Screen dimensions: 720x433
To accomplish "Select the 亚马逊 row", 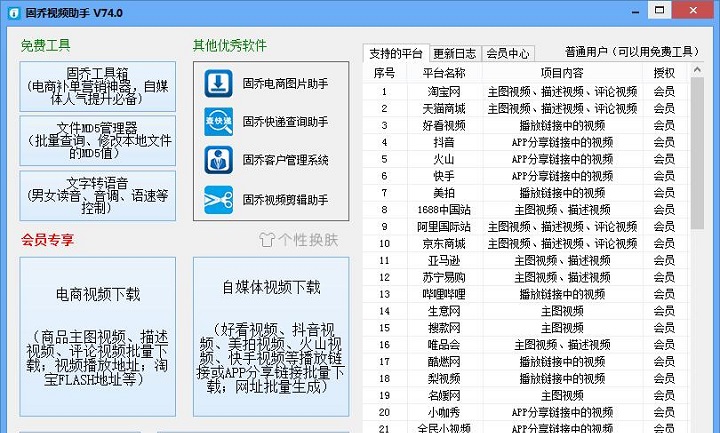I will 525,260.
